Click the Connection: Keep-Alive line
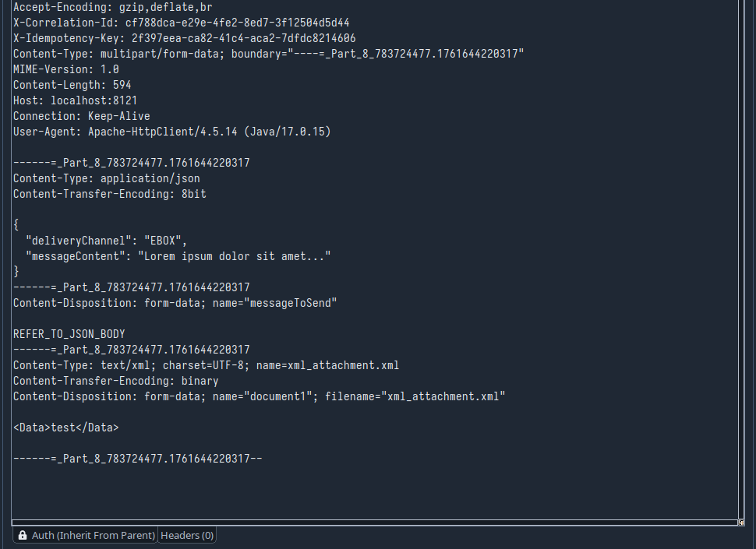Screen dimensions: 756x549 click(x=81, y=116)
